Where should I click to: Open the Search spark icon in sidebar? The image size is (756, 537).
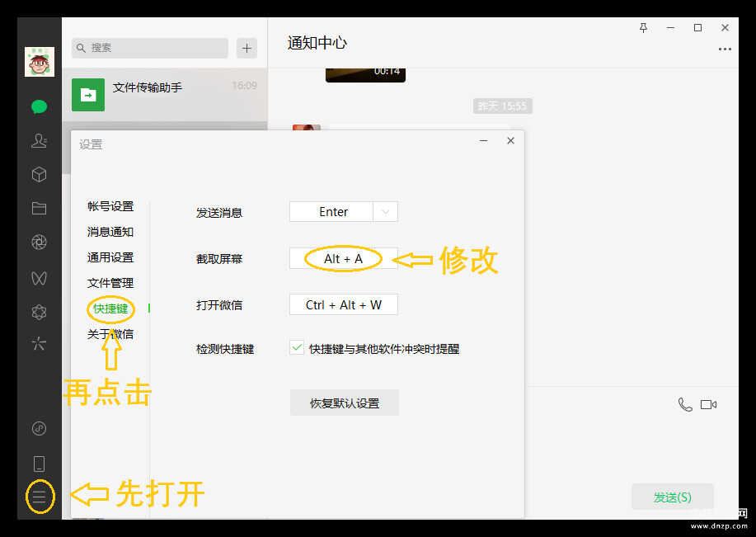(39, 343)
